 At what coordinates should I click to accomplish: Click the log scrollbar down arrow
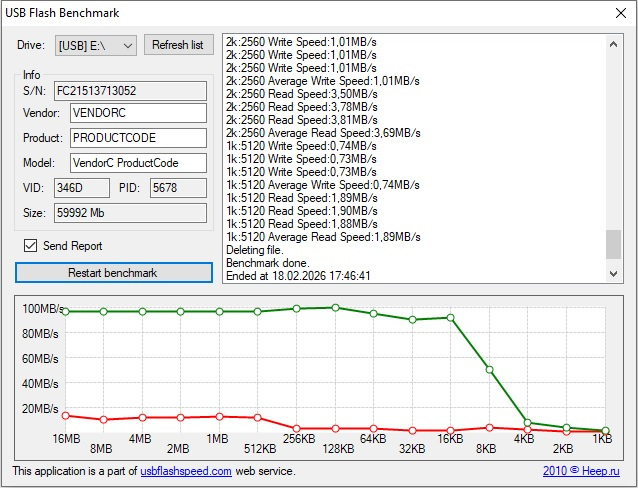pos(614,274)
